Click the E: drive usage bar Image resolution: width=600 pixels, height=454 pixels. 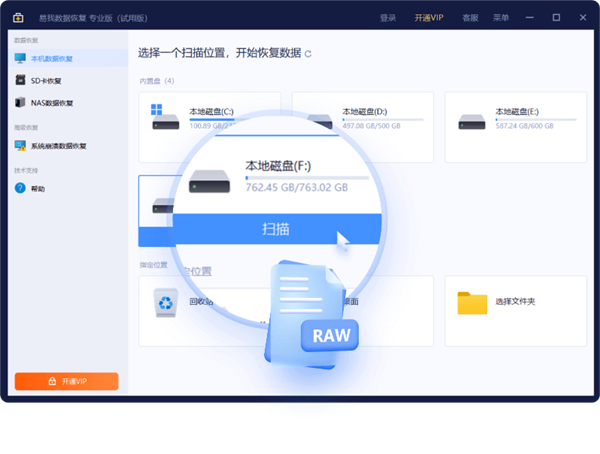pyautogui.click(x=536, y=119)
